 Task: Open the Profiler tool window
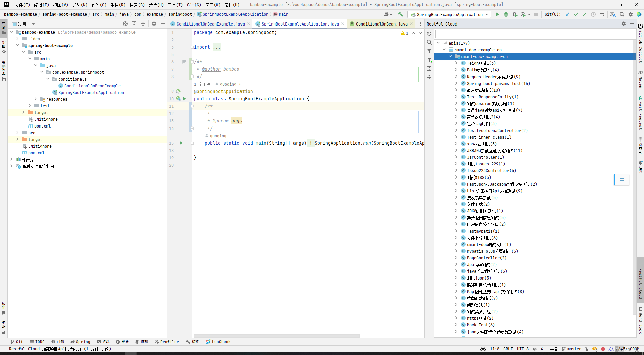coord(166,342)
